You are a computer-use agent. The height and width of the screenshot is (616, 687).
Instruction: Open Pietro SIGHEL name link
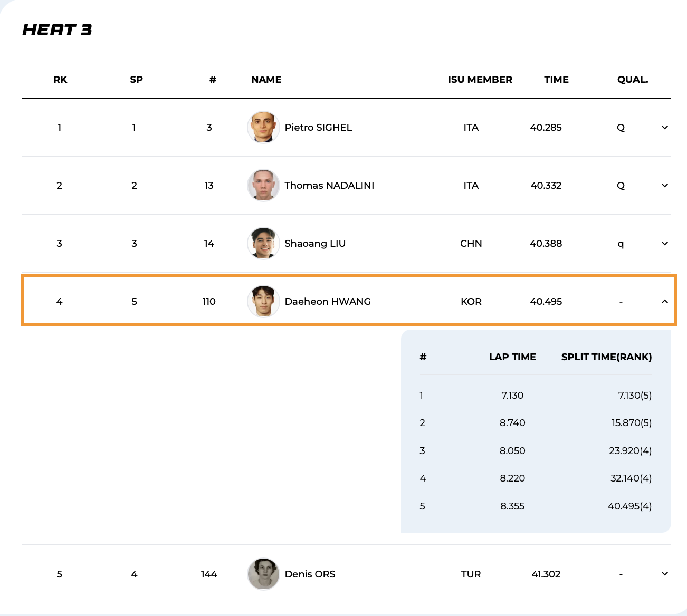pos(318,128)
